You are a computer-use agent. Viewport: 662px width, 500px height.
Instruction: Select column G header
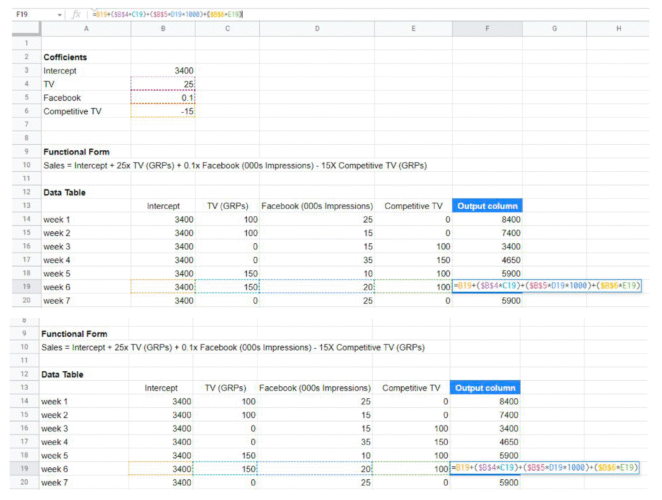[554, 28]
